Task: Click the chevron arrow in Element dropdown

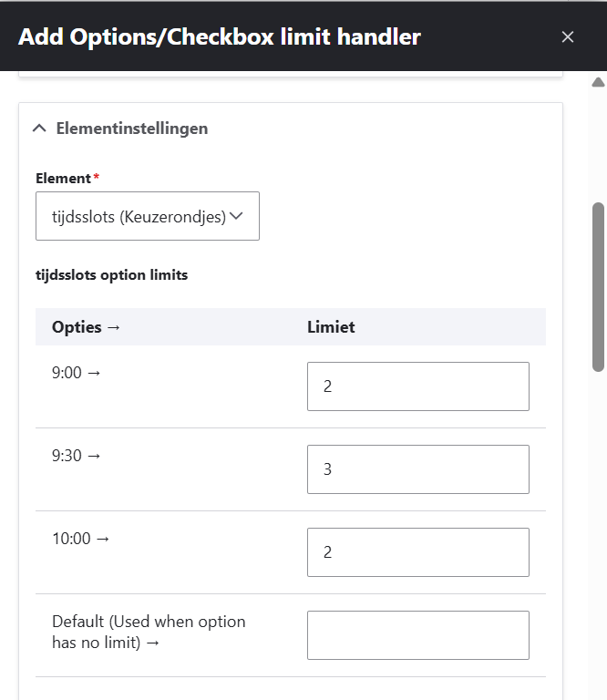Action: [x=237, y=216]
